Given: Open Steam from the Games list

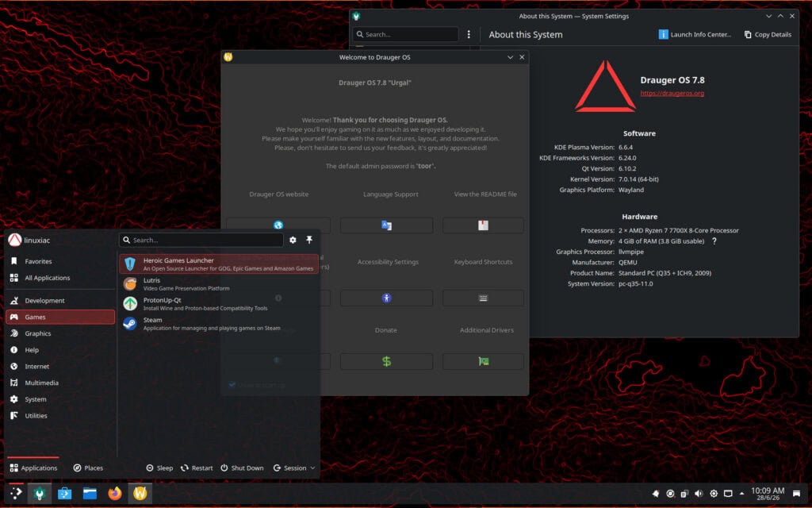Looking at the screenshot, I should coord(219,324).
